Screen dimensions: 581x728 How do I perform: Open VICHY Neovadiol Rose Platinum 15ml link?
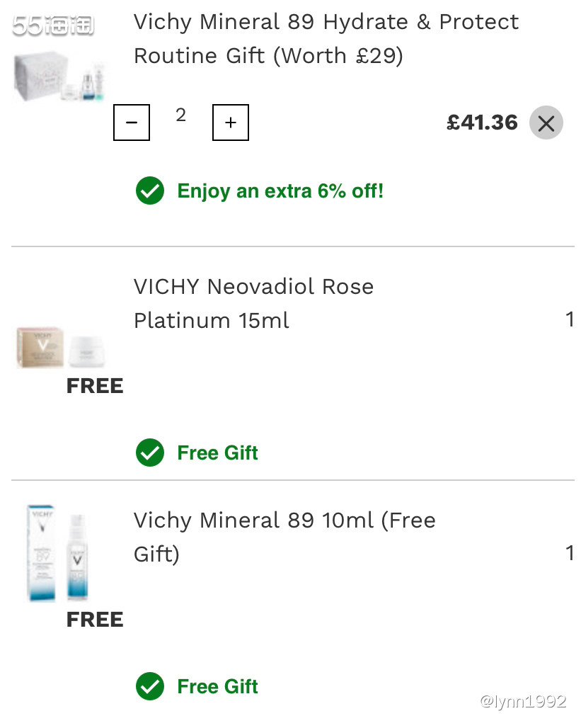tap(253, 303)
